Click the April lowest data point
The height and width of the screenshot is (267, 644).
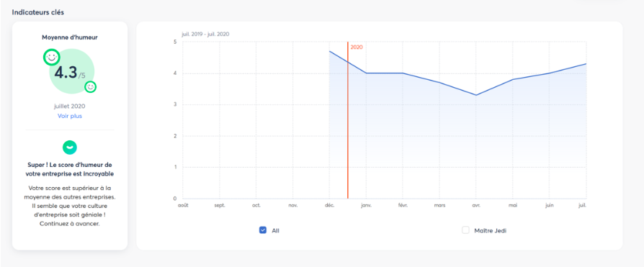(476, 95)
